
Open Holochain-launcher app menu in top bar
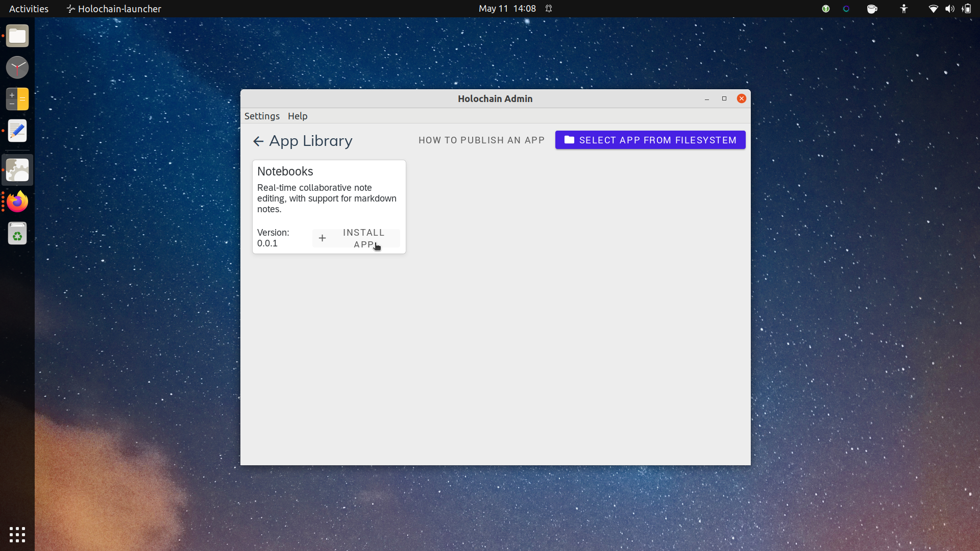pyautogui.click(x=114, y=9)
